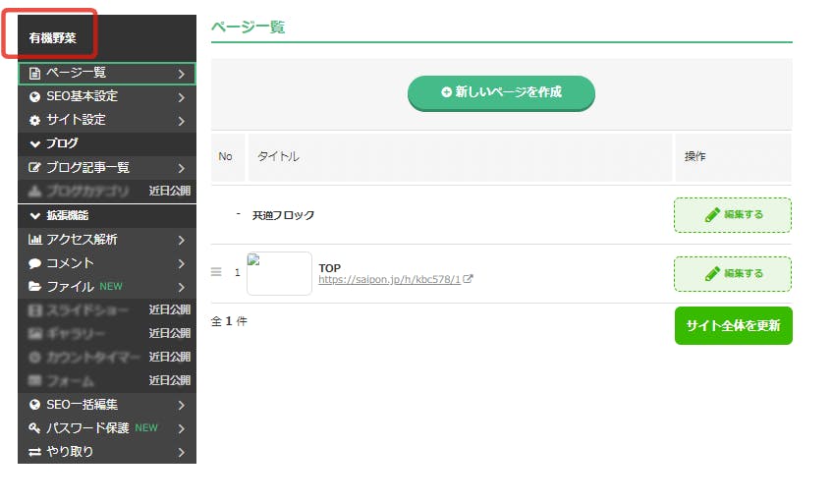Expand the やり取り menu arrow
Screen dimensions: 833x504
pyautogui.click(x=182, y=452)
